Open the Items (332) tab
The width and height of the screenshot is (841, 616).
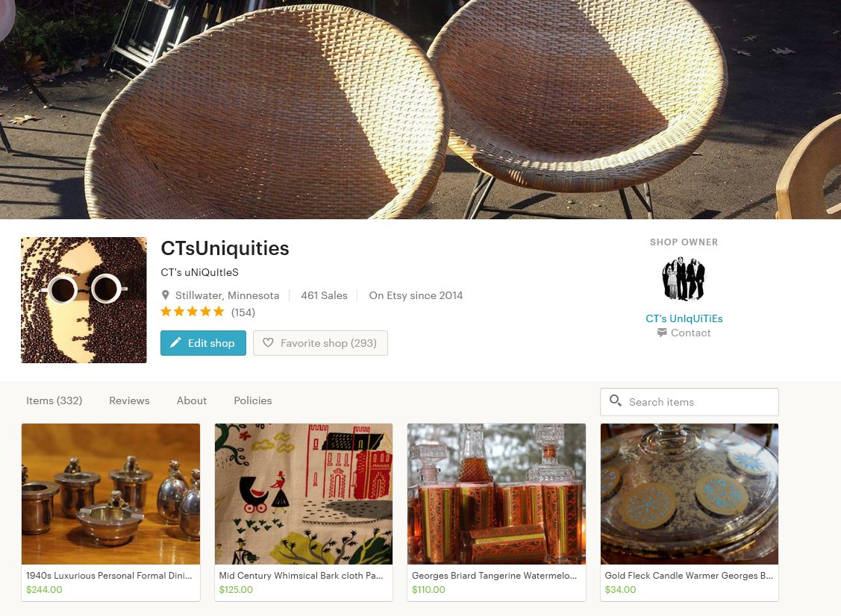tap(54, 400)
